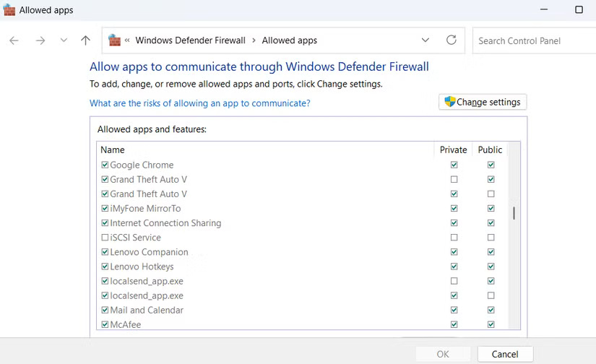Click the Forward navigation arrow
The width and height of the screenshot is (596, 364).
(40, 40)
